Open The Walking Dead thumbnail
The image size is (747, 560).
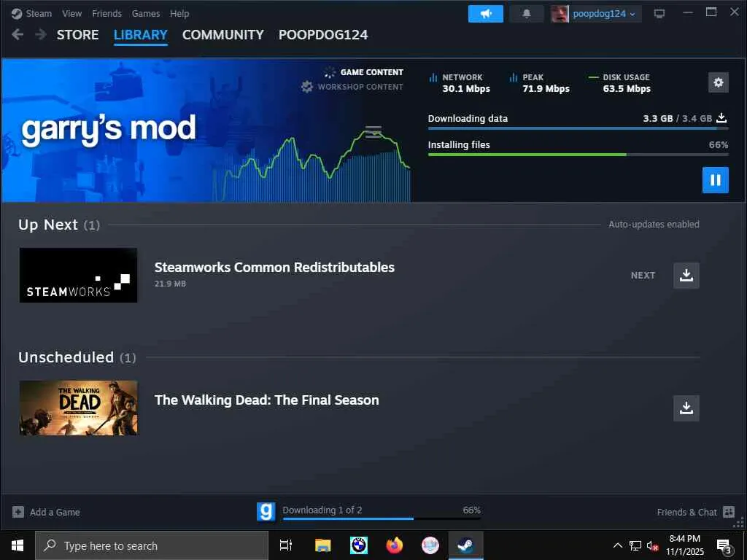point(79,408)
